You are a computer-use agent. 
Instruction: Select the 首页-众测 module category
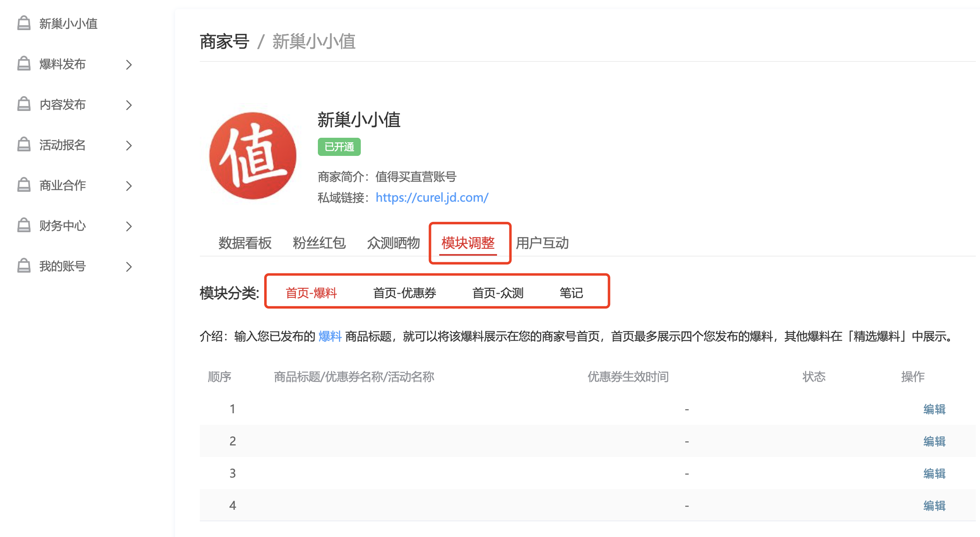point(498,293)
